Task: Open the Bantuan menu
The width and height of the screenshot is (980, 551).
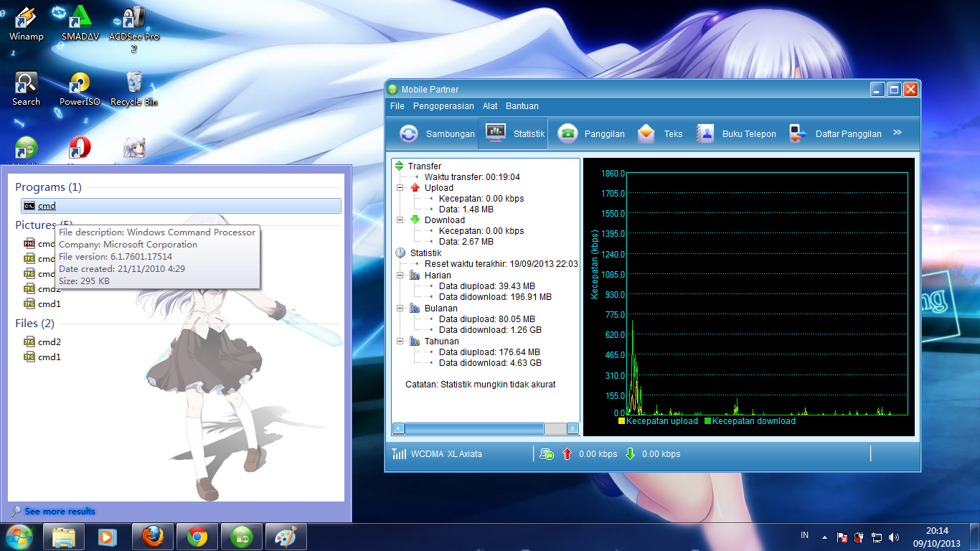Action: coord(522,106)
